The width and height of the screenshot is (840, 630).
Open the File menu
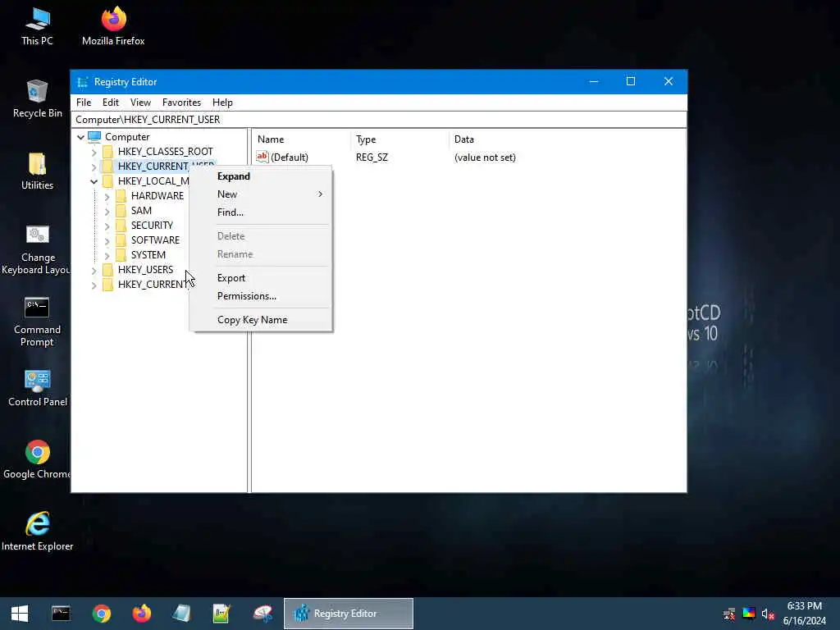[84, 103]
